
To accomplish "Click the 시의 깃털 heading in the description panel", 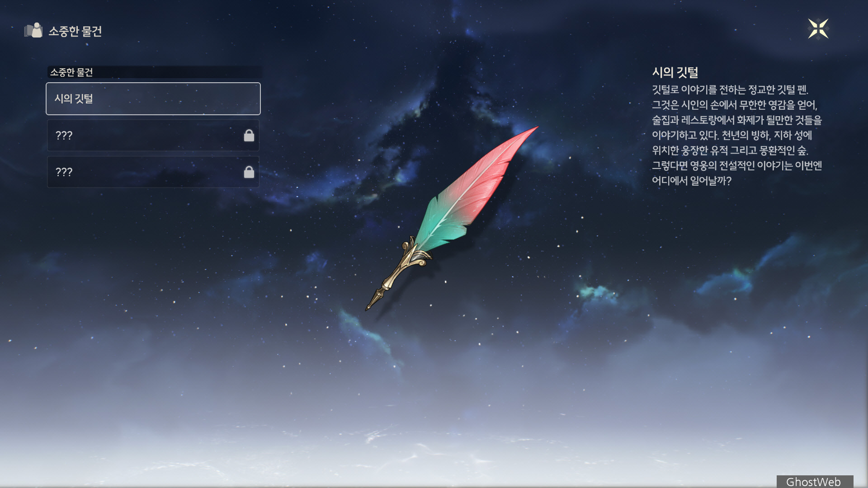I will click(x=675, y=72).
